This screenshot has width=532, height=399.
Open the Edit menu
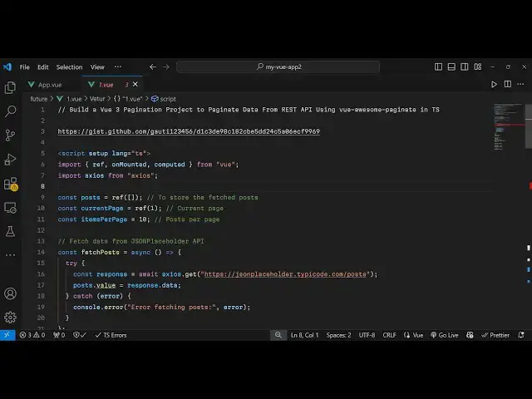tap(42, 67)
